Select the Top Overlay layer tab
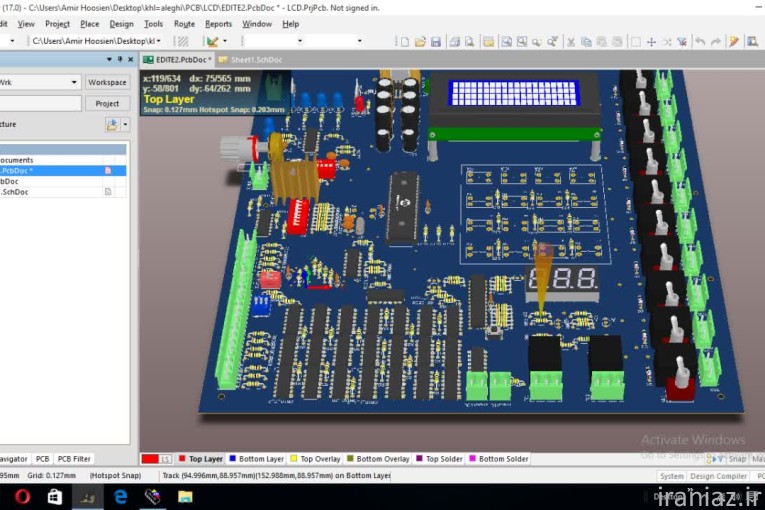The width and height of the screenshot is (765, 510). tap(315, 459)
